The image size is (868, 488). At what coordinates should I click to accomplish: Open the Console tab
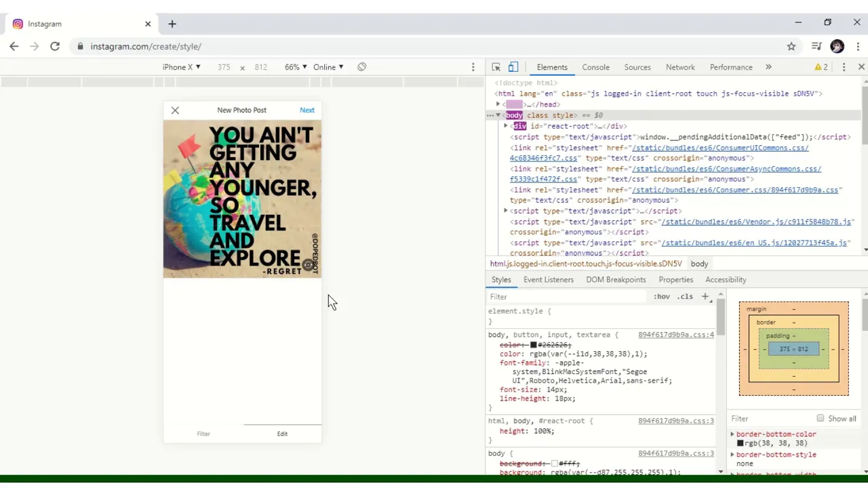595,67
